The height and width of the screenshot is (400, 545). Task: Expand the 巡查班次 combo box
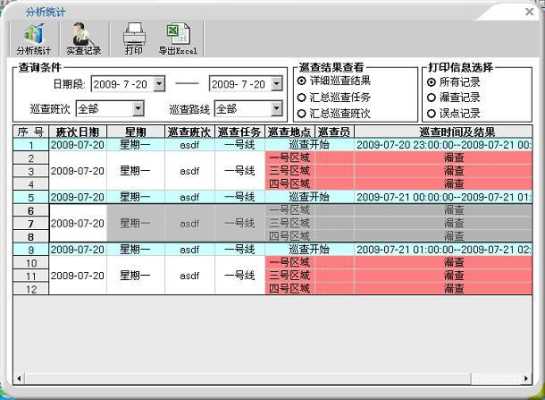click(x=138, y=109)
